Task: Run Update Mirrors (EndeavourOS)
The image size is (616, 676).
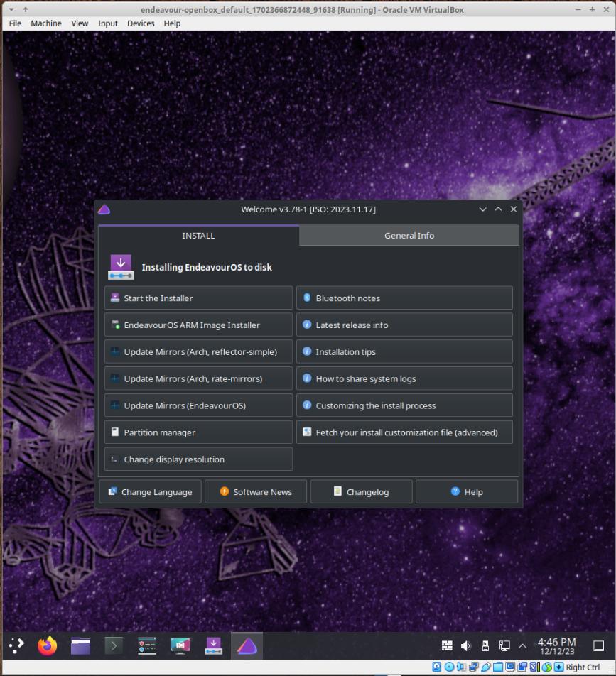Action: click(198, 405)
